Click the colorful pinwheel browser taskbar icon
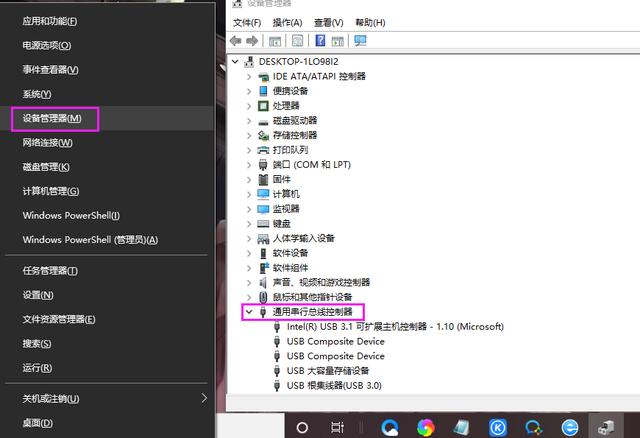The image size is (640, 438). point(426,427)
